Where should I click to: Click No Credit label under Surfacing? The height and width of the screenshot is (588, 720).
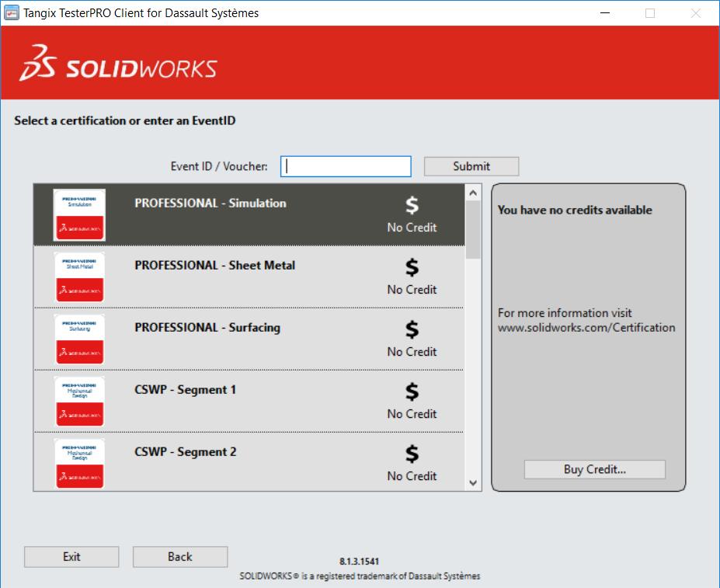coord(412,352)
